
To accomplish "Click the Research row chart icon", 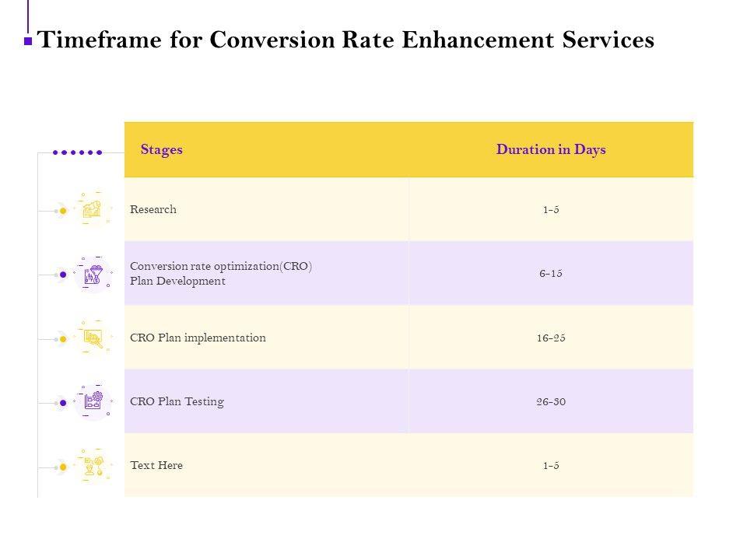I will pyautogui.click(x=93, y=209).
